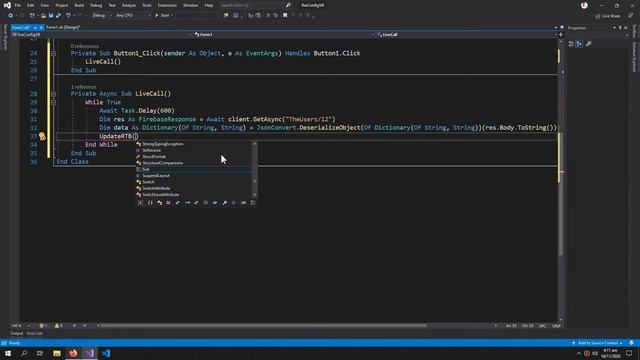Open the Edit menu

31,5
